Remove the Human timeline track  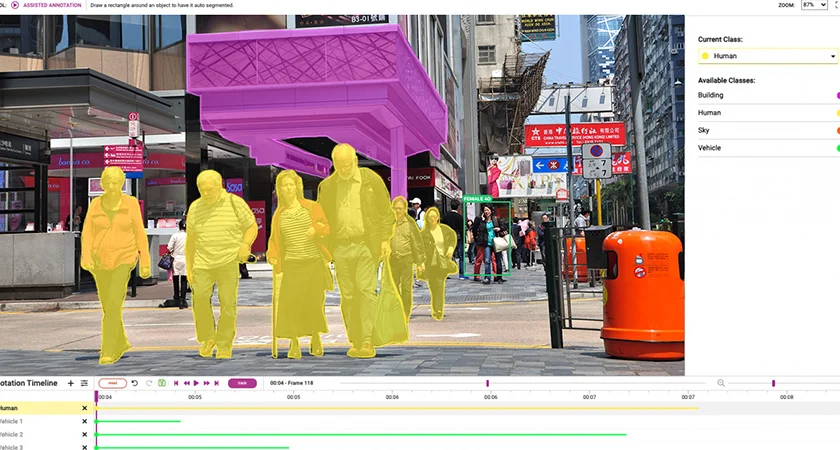pos(84,408)
